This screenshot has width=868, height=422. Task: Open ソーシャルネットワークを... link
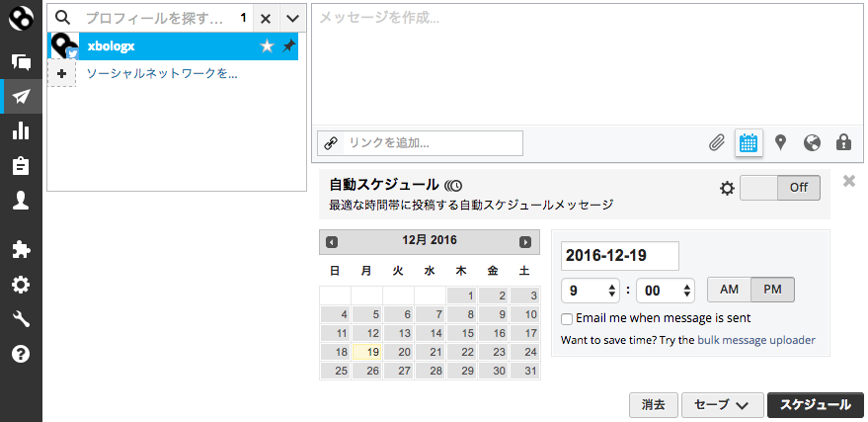(162, 74)
